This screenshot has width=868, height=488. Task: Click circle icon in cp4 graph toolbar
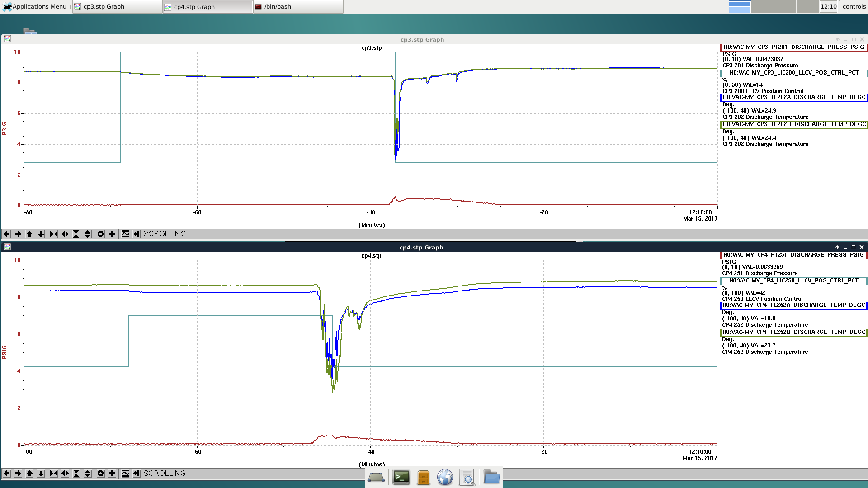[100, 474]
